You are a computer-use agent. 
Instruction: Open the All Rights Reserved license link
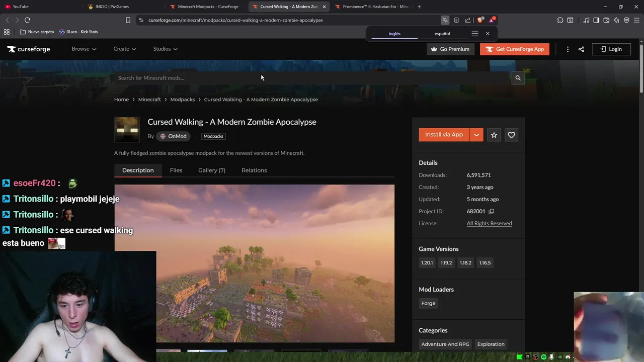click(489, 223)
